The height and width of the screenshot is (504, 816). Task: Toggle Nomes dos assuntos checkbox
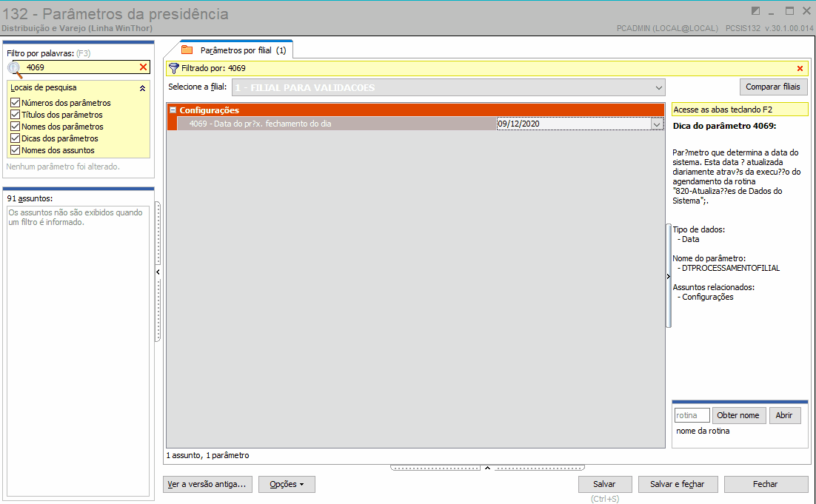[x=15, y=150]
